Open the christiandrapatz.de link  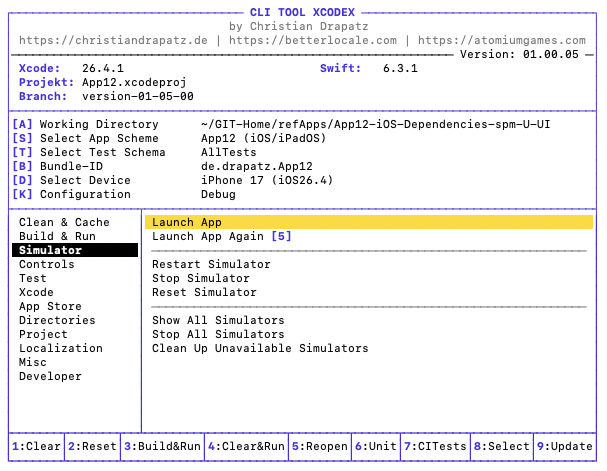coord(113,40)
